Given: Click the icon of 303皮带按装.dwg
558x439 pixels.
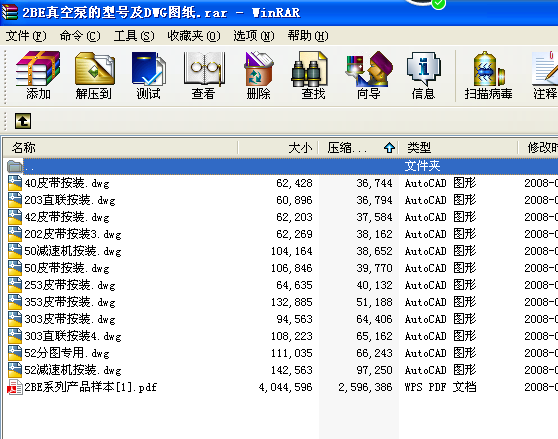Looking at the screenshot, I should tap(15, 319).
